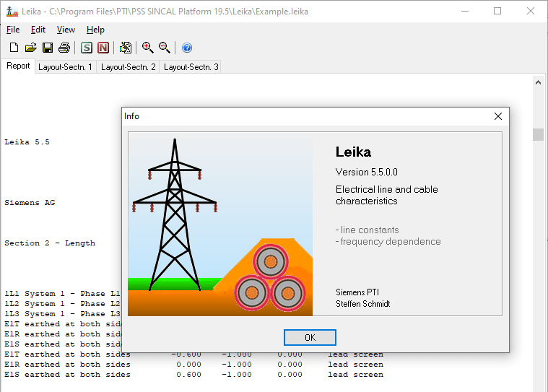Save using the floppy disk icon
The height and width of the screenshot is (392, 548).
(x=48, y=48)
